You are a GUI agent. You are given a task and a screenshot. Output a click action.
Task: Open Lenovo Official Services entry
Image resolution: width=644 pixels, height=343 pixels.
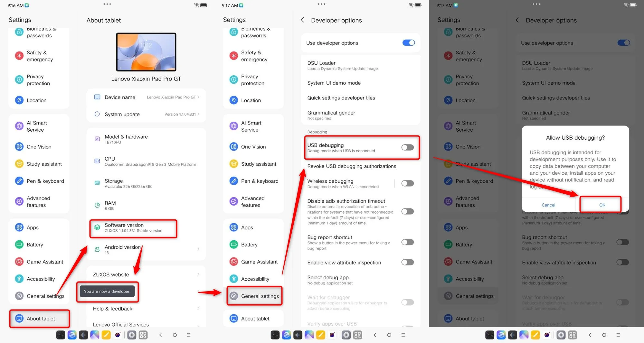pos(121,324)
